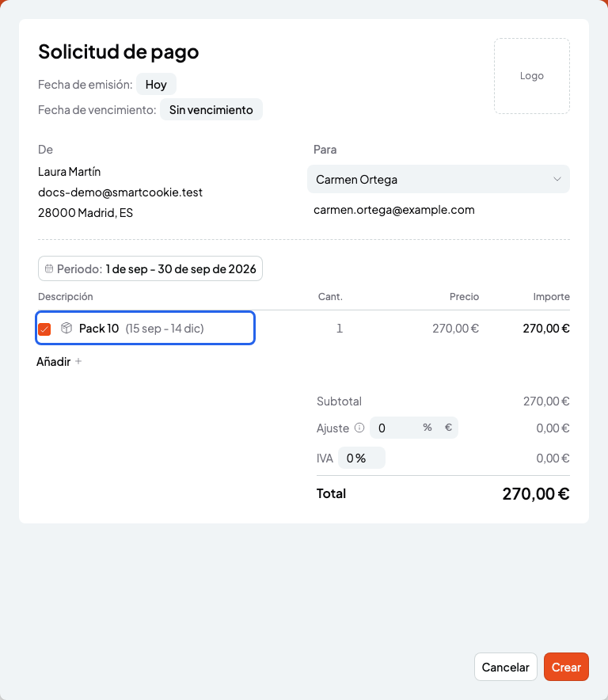Image resolution: width=608 pixels, height=700 pixels.
Task: Click the package box icon beside Pack 10
Action: [66, 328]
